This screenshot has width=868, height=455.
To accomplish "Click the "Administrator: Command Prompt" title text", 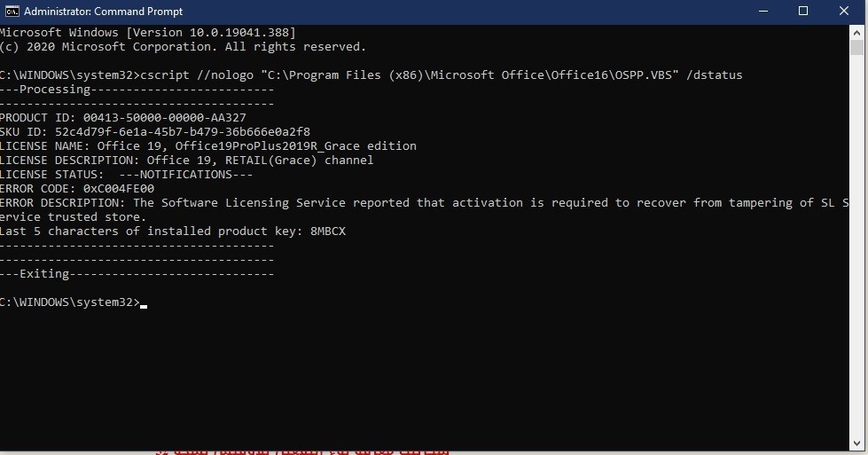I will (x=103, y=11).
